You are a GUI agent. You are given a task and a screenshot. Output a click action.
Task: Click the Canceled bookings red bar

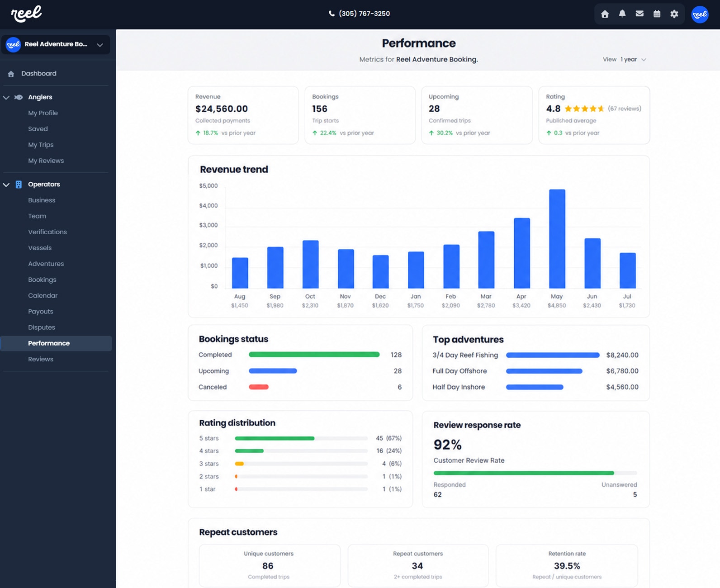pos(259,387)
